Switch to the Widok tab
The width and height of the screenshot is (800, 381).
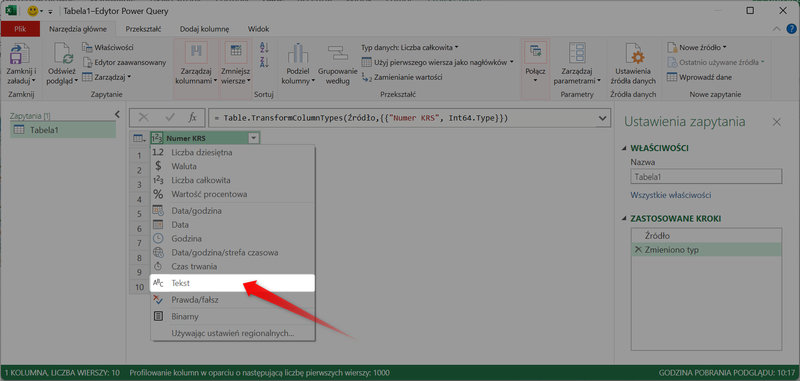tap(258, 29)
